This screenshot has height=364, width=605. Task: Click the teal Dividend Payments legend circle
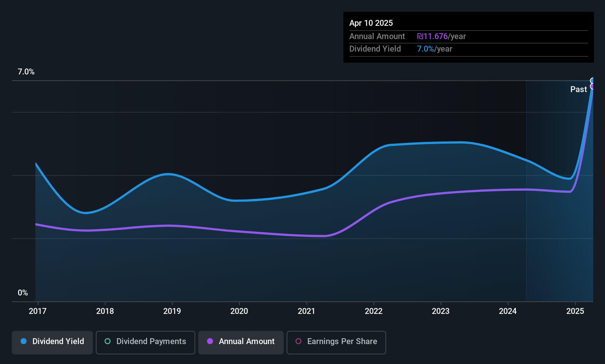(108, 341)
